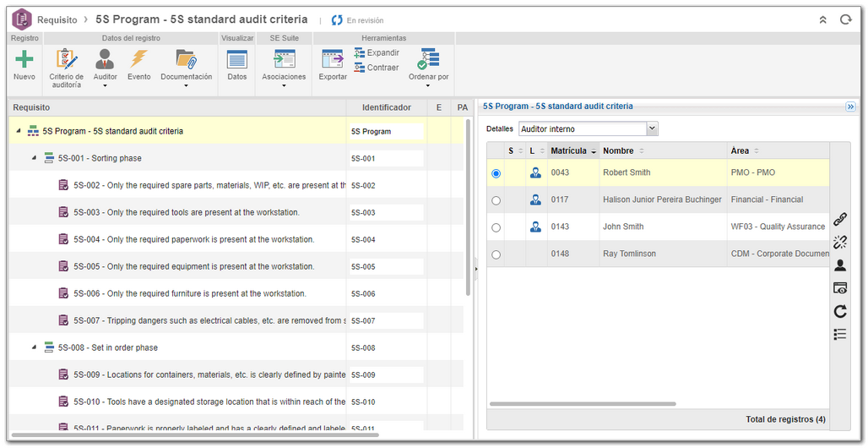Select the John Smith radio button
Image resolution: width=868 pixels, height=448 pixels.
click(x=496, y=227)
